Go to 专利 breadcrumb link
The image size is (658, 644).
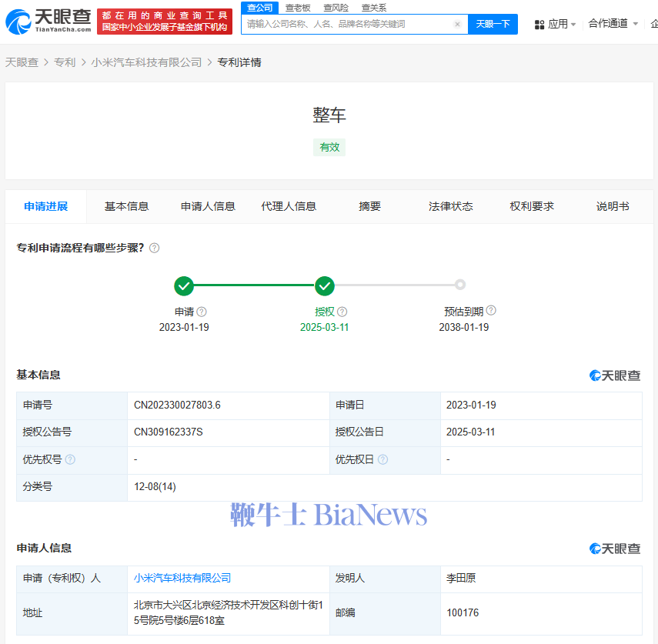click(x=65, y=62)
